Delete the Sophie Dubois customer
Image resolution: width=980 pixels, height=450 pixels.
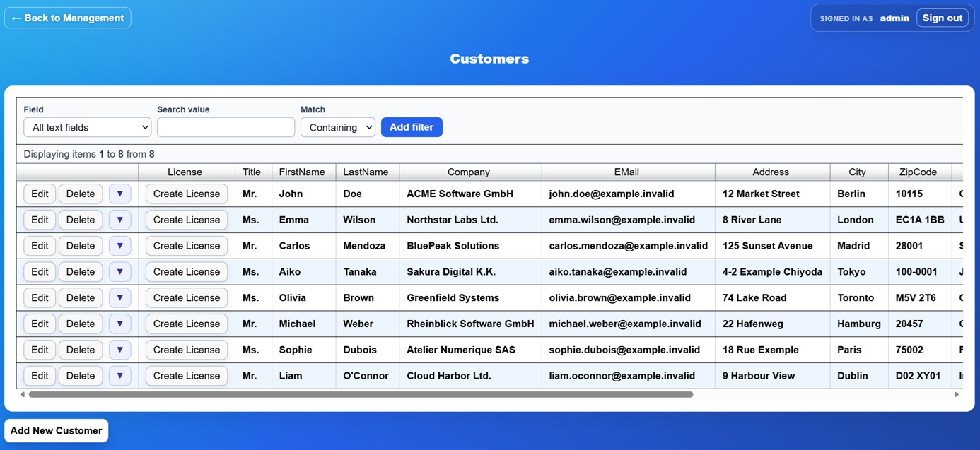81,350
